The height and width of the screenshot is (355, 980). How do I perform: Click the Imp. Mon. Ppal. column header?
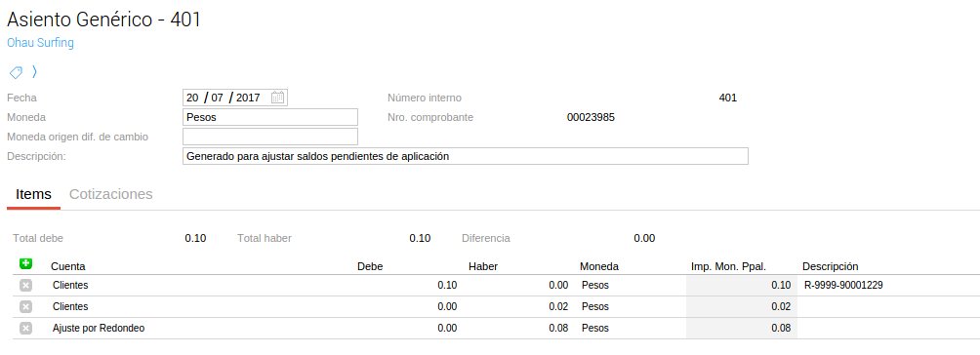(x=728, y=266)
